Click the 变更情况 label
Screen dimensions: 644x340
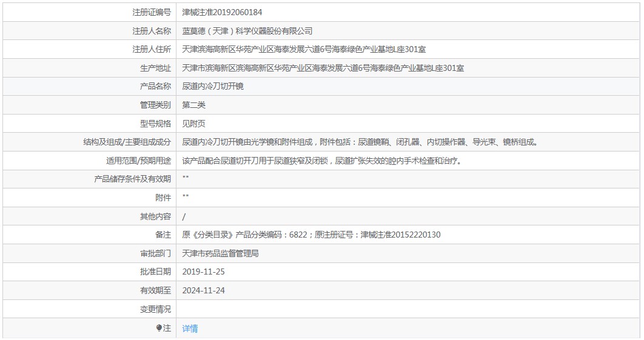155,309
